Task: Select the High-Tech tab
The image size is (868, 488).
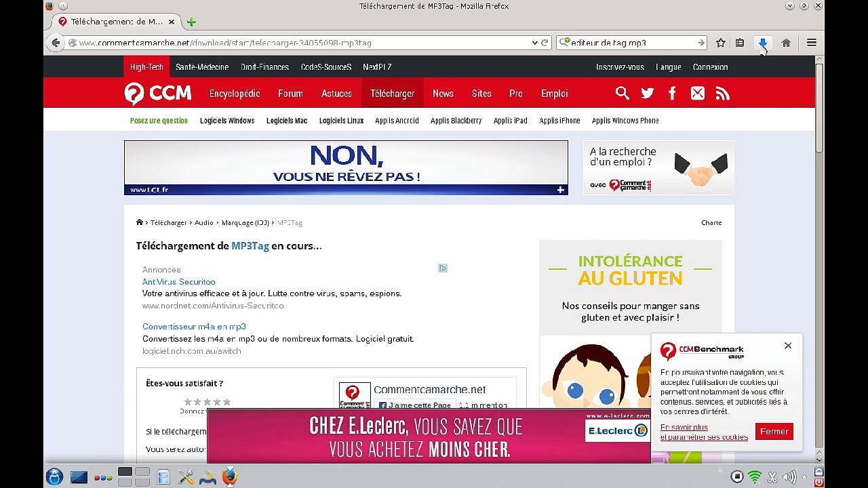Action: point(146,67)
